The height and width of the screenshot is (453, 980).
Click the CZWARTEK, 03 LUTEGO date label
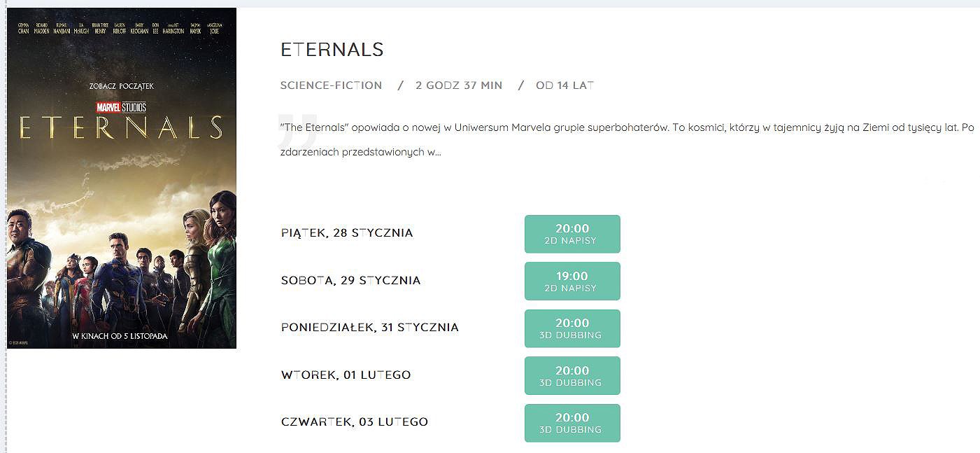pos(355,422)
